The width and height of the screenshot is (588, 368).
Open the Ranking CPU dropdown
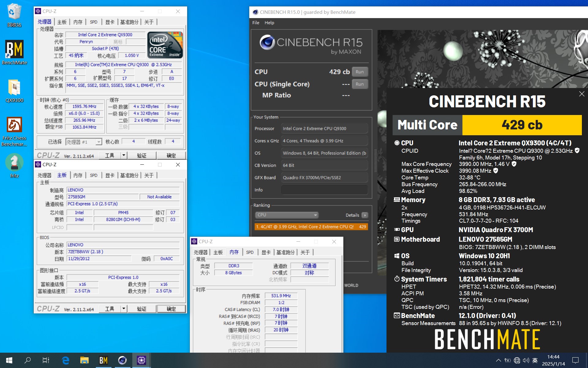(x=287, y=215)
